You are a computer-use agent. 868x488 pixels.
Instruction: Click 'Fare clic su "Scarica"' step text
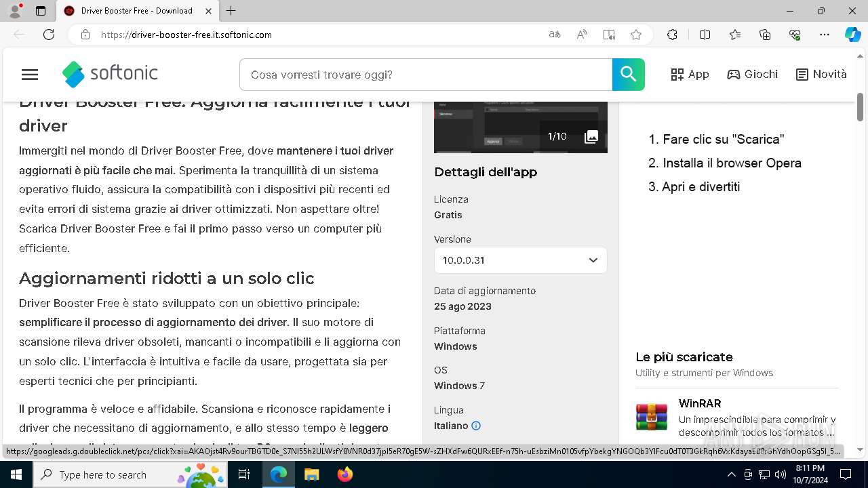(724, 139)
